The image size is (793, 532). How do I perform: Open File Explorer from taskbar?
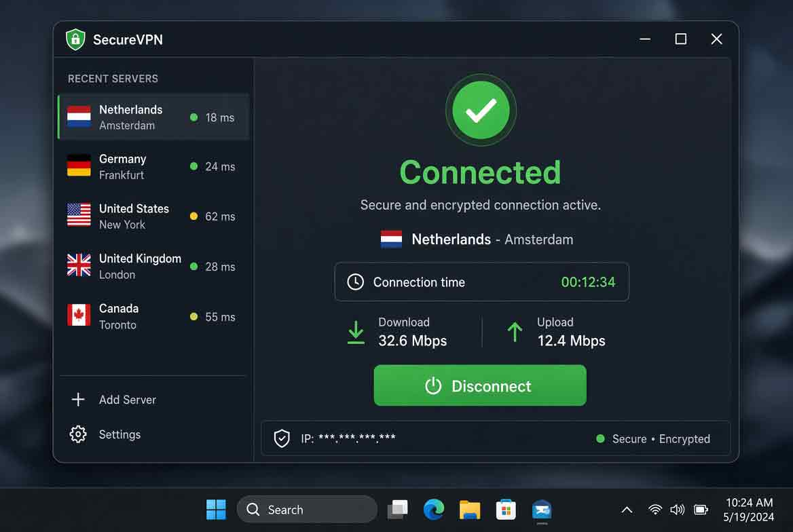[x=470, y=509]
